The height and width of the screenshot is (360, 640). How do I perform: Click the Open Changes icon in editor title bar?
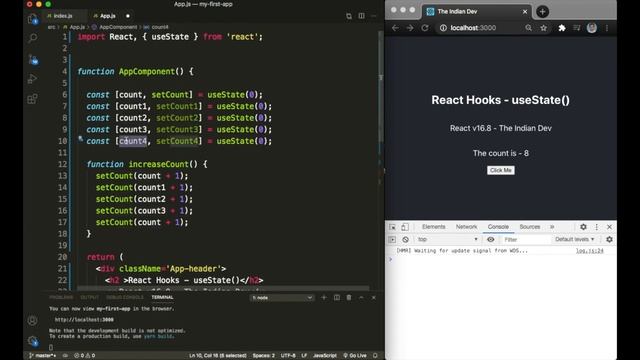[x=349, y=16]
